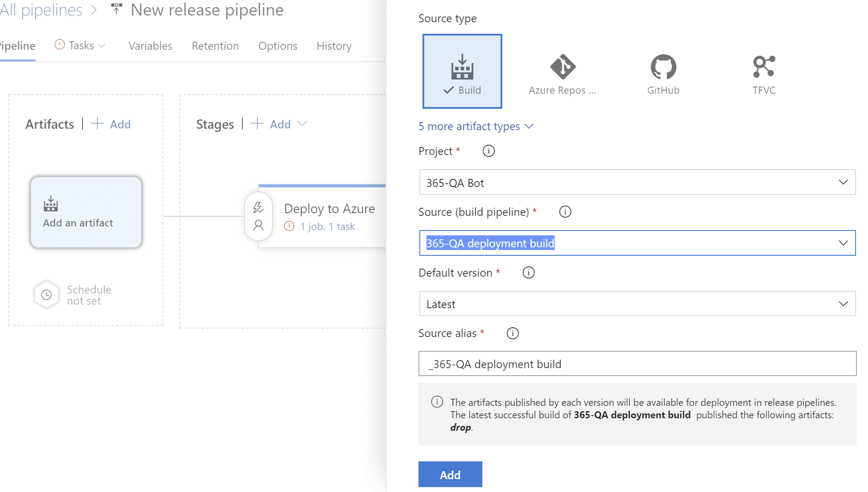Expand 5 more artifact types
The width and height of the screenshot is (868, 492).
476,127
